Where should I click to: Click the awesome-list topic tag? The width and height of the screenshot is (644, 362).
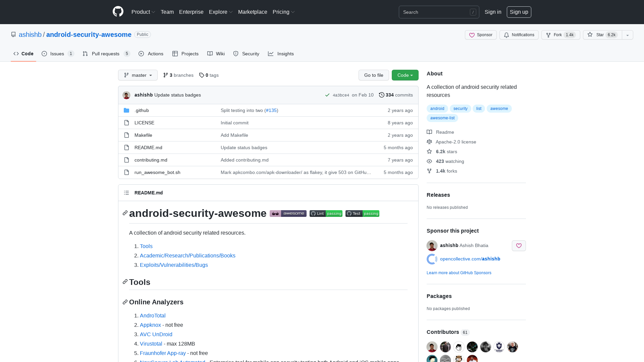[442, 118]
